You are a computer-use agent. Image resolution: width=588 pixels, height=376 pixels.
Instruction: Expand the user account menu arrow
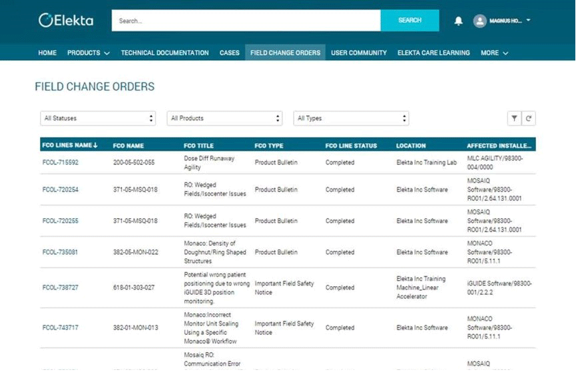tap(528, 20)
